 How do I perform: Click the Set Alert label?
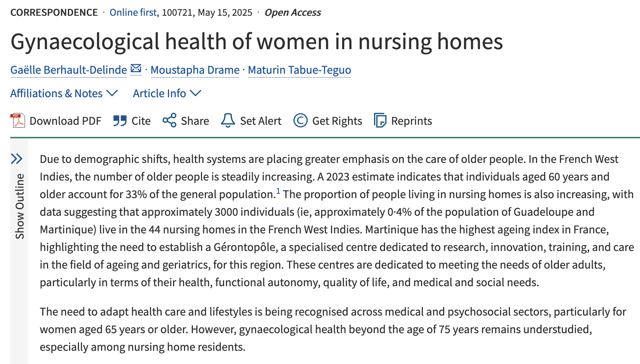click(261, 121)
